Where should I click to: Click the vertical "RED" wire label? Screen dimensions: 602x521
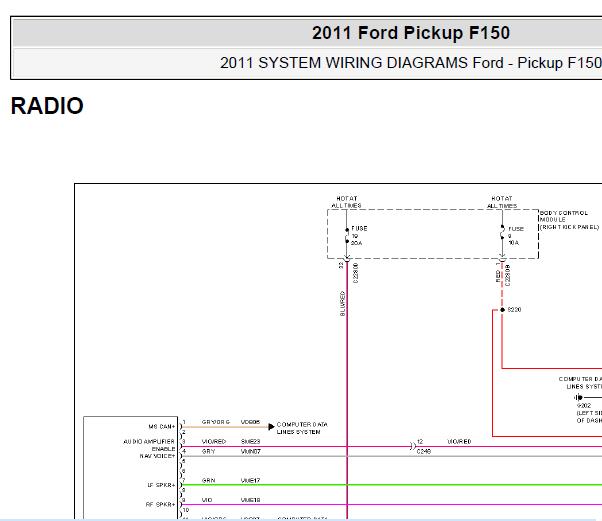[x=498, y=276]
